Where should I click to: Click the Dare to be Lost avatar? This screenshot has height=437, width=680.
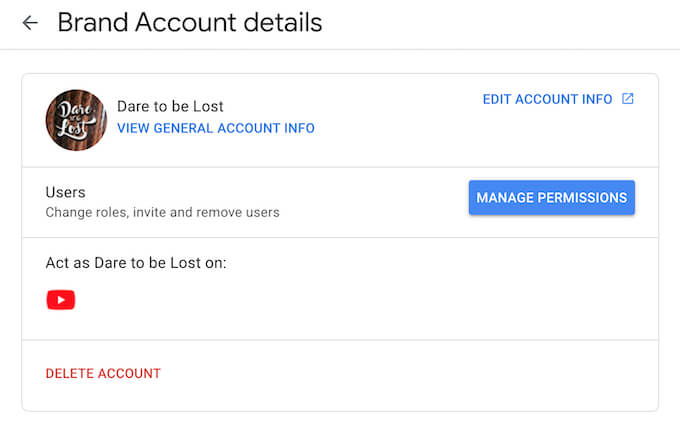coord(76,120)
